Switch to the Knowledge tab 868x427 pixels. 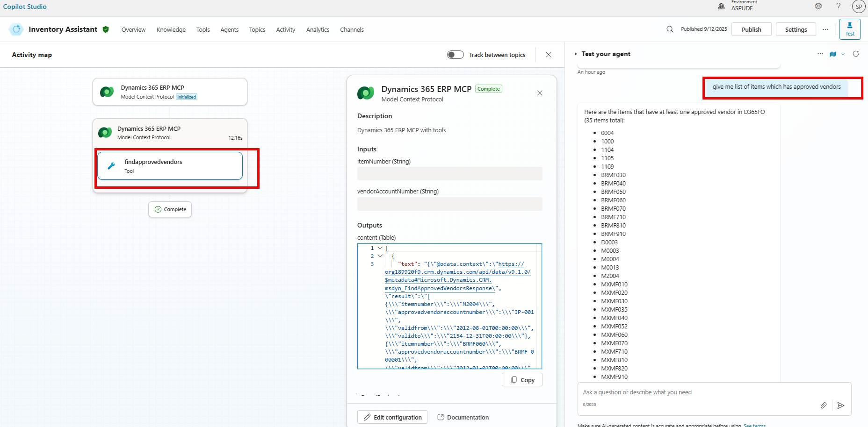click(x=171, y=29)
